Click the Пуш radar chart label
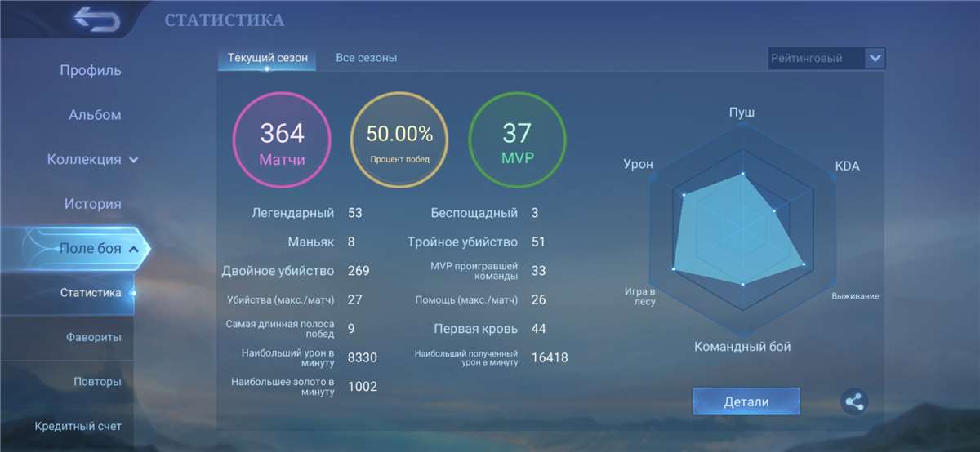Viewport: 980px width, 452px height. 742,113
